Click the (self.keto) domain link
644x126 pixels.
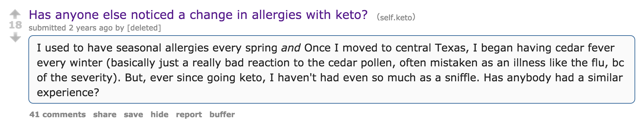pyautogui.click(x=396, y=17)
